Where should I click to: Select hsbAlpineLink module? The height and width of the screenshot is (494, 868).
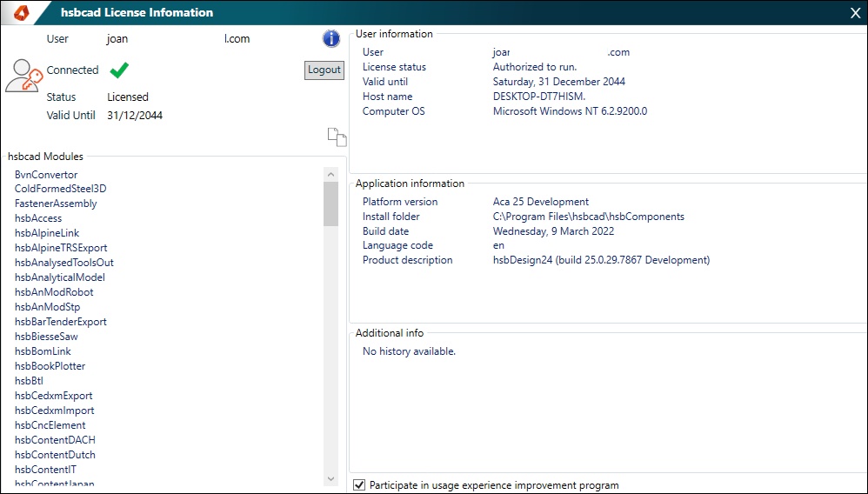[47, 233]
